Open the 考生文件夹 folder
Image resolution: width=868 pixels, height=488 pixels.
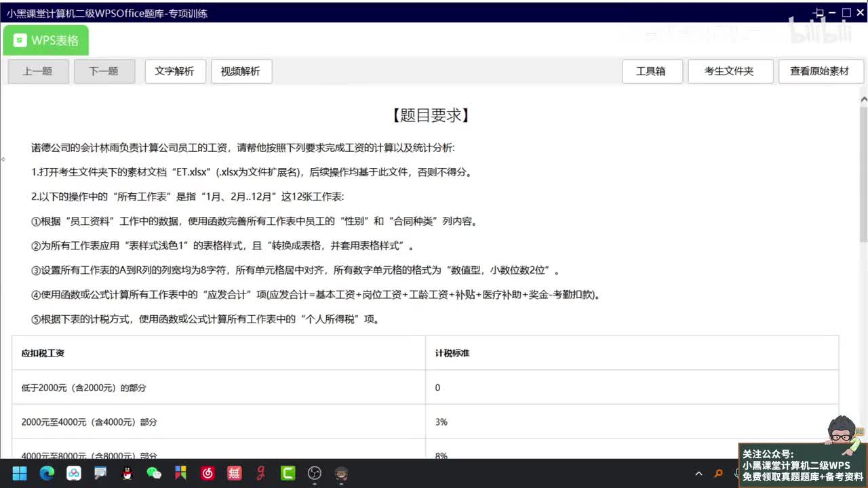tap(730, 71)
